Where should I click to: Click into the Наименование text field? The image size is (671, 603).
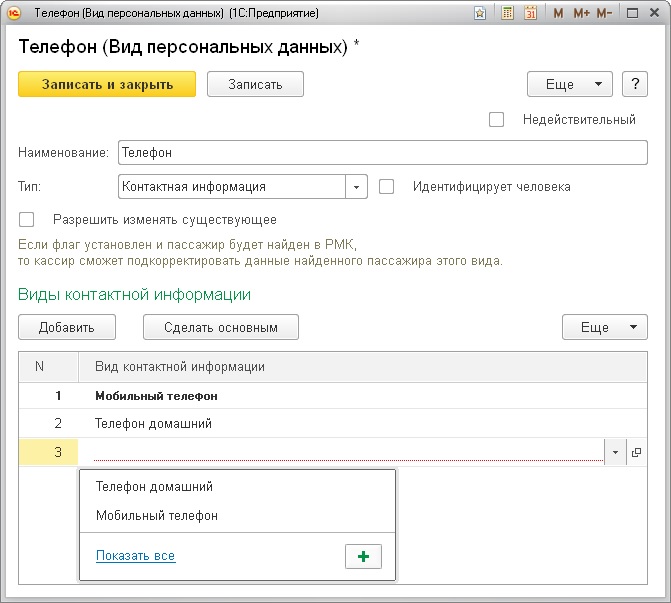382,152
